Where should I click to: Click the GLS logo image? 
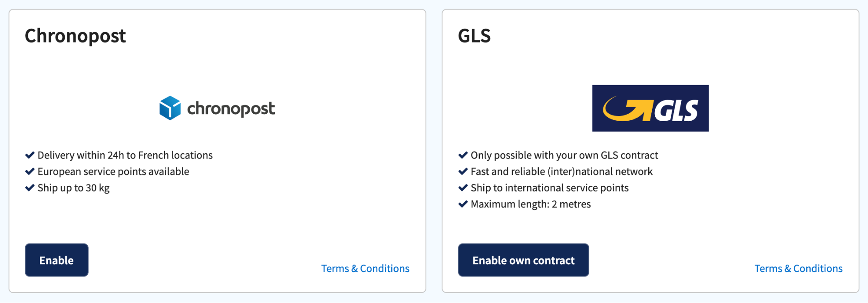(x=650, y=108)
